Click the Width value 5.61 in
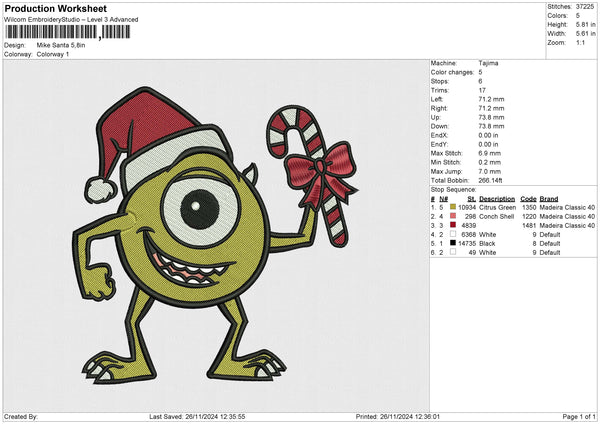Screen dimensions: 600x424 (585, 34)
